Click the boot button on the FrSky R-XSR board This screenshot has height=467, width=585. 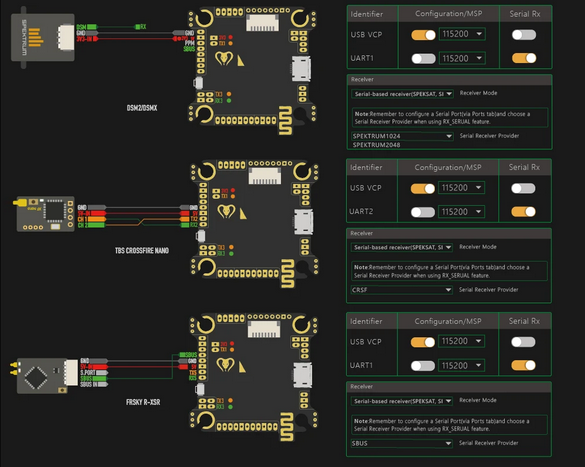click(200, 389)
